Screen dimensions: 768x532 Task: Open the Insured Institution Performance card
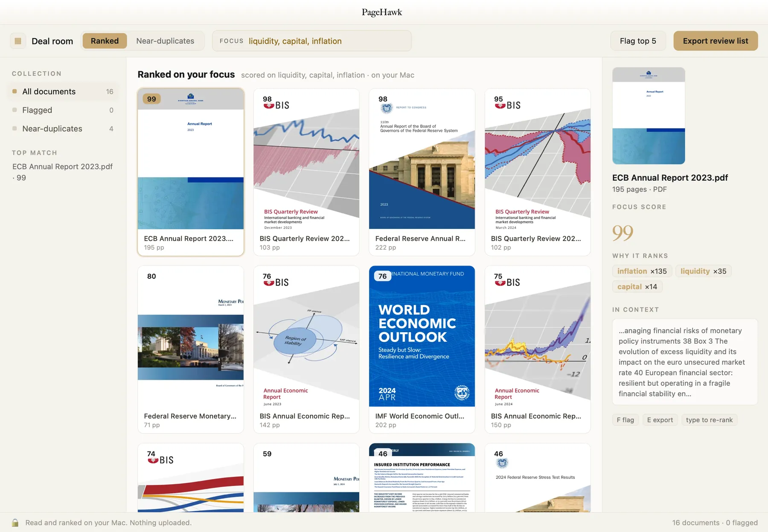(422, 478)
